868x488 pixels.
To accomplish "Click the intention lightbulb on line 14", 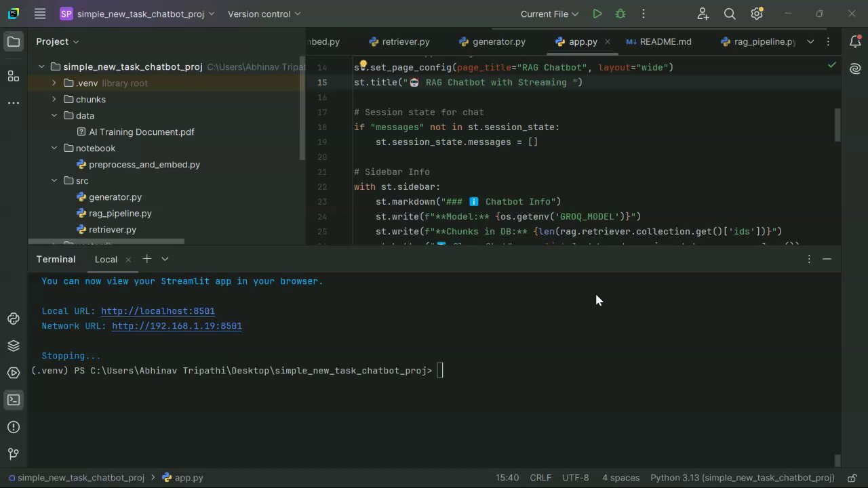I will click(363, 66).
